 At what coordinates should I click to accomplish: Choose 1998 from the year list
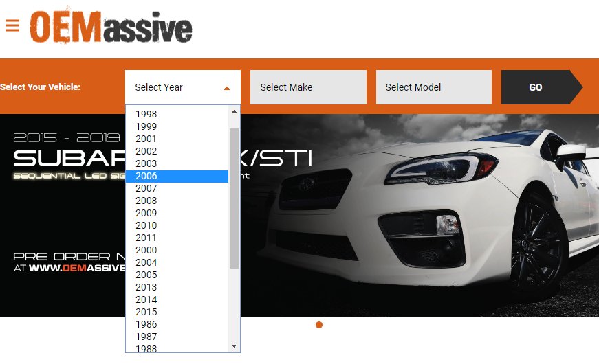tap(177, 114)
